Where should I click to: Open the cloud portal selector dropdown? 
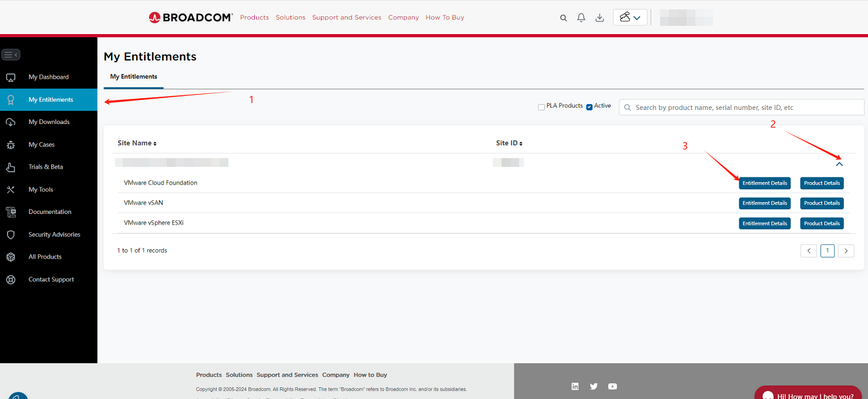coord(630,18)
